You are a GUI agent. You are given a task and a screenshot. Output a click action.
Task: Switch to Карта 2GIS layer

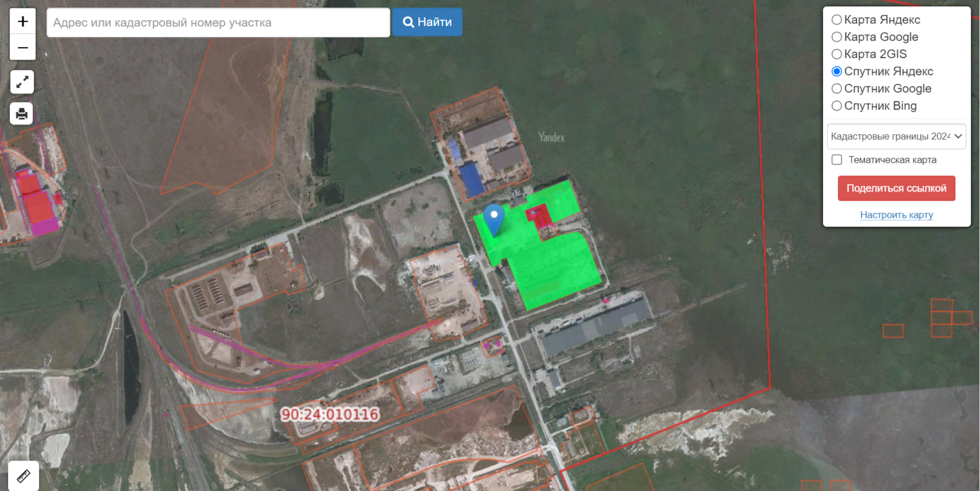[837, 54]
